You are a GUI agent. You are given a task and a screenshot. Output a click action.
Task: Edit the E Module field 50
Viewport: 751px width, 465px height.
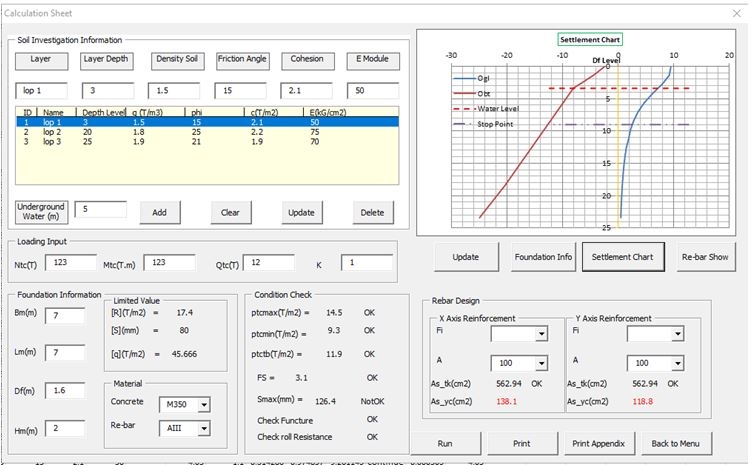point(373,91)
